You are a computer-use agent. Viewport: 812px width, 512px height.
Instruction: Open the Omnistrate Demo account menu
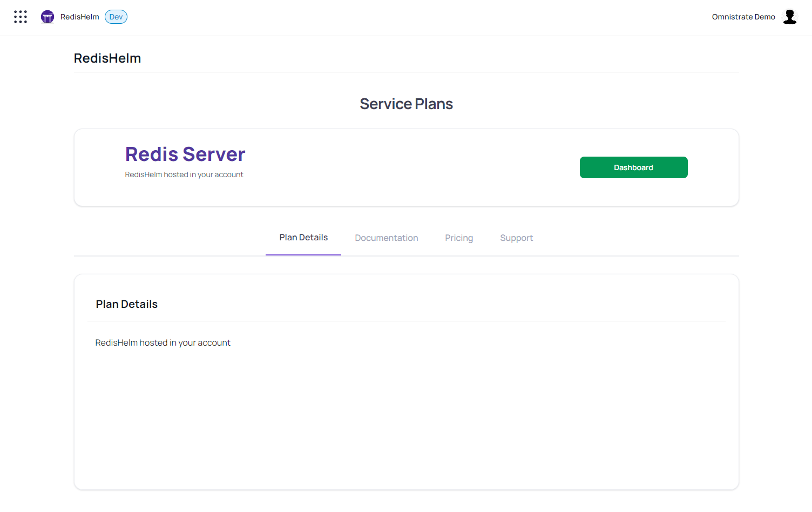(743, 17)
